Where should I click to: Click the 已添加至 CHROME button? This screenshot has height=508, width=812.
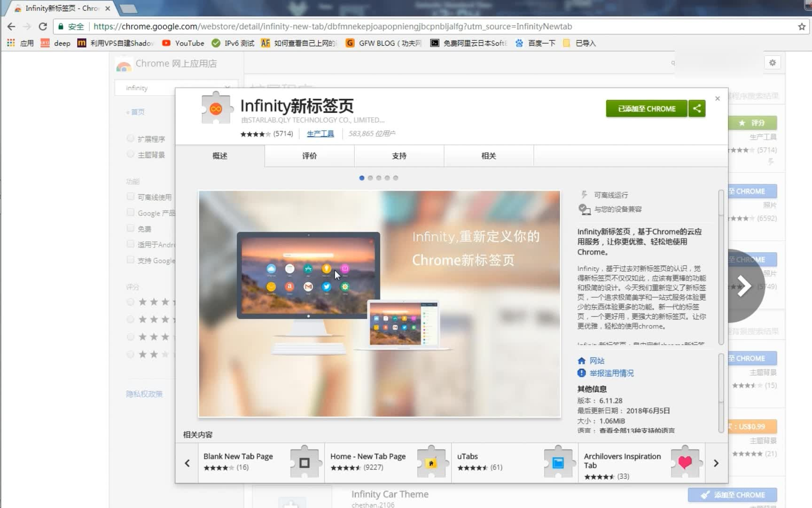647,109
